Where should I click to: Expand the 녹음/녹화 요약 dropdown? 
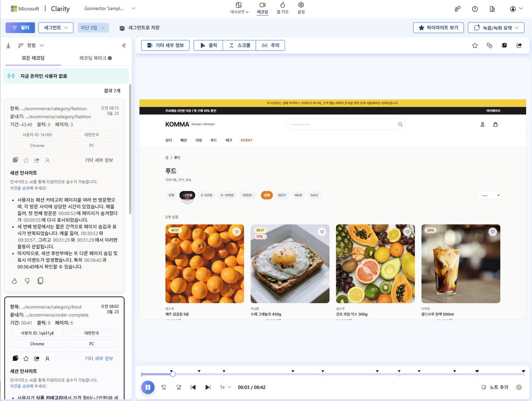(x=496, y=28)
